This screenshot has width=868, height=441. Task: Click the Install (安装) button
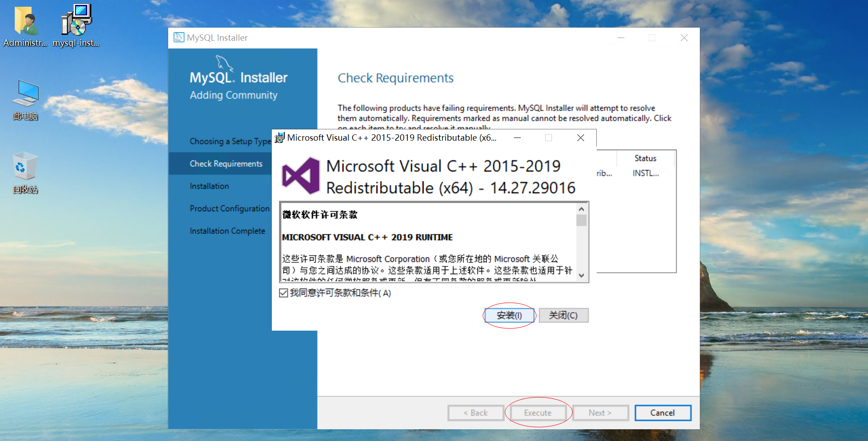(x=509, y=315)
